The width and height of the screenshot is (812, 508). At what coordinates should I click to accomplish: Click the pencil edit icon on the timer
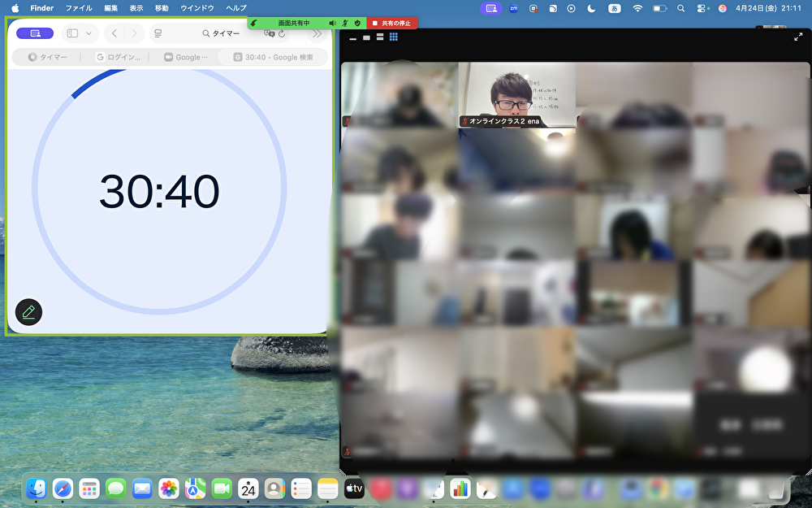pos(28,312)
